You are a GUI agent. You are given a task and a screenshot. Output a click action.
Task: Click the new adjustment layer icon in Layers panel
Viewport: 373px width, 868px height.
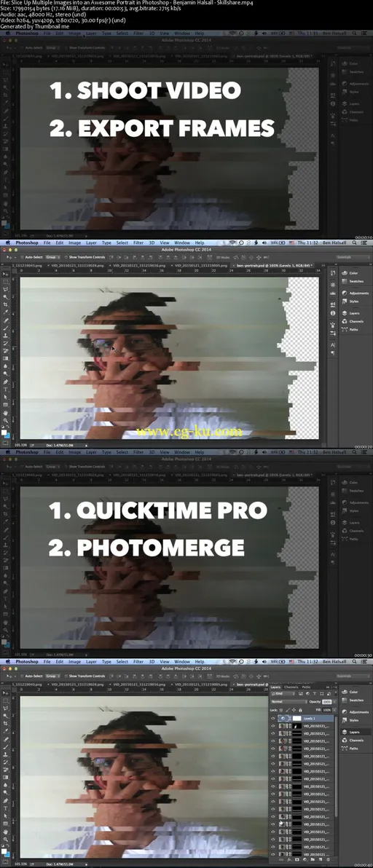[305, 860]
